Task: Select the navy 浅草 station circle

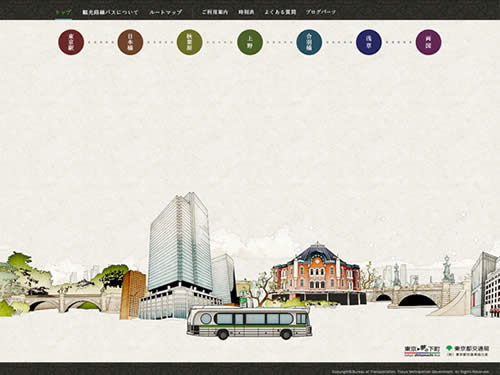Action: point(369,42)
